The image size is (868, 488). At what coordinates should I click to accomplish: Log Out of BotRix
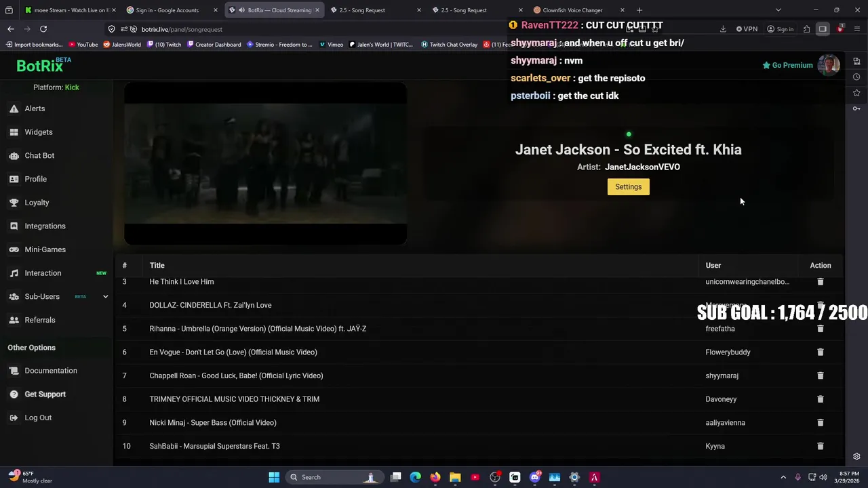38,418
